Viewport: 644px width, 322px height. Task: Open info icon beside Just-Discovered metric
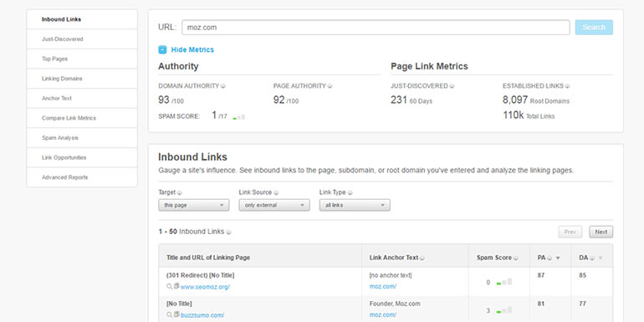452,86
